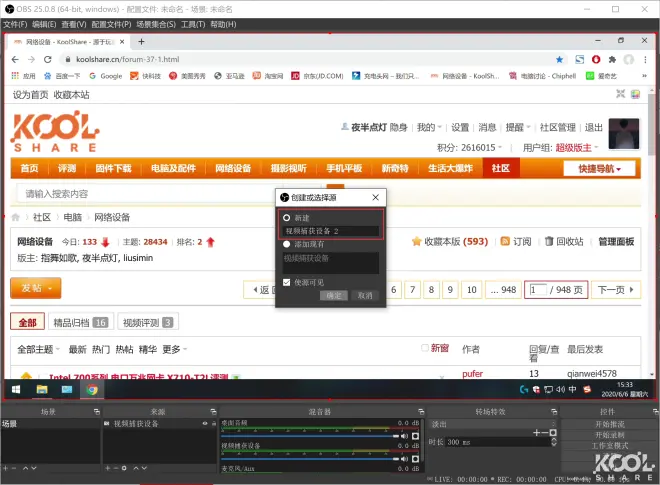Open the 编辑(E) menu
Viewport: 660px width, 485px height.
coord(44,24)
